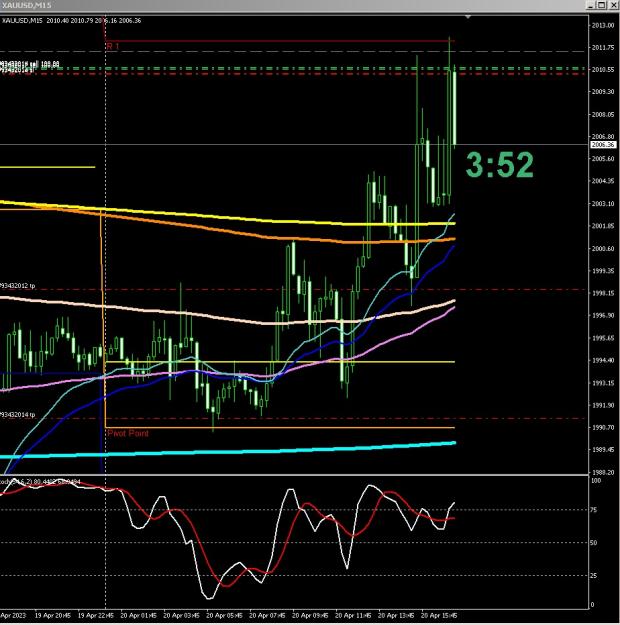The height and width of the screenshot is (625, 620).
Task: Click the 2001.85 price scale label
Action: 603,226
